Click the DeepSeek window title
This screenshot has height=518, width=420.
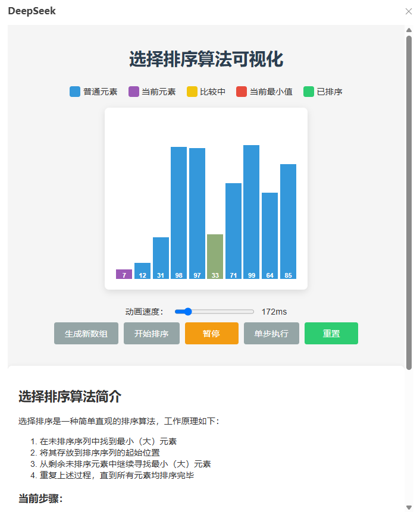coord(32,11)
